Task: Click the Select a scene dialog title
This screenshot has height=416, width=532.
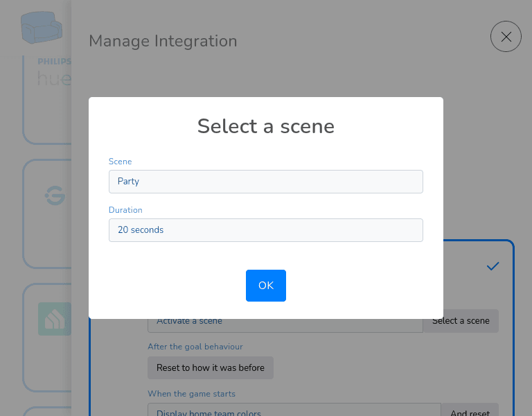Action: 266,126
